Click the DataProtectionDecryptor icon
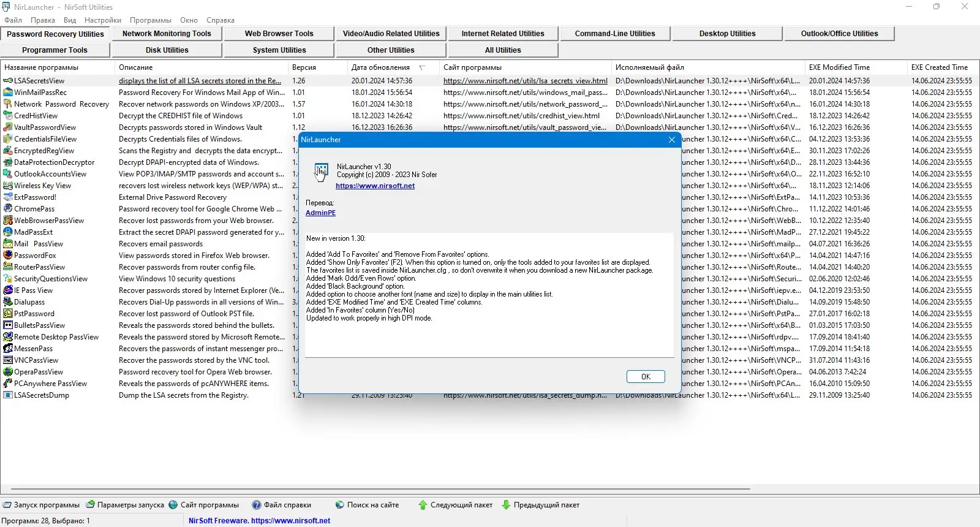The height and width of the screenshot is (527, 980). click(x=8, y=162)
